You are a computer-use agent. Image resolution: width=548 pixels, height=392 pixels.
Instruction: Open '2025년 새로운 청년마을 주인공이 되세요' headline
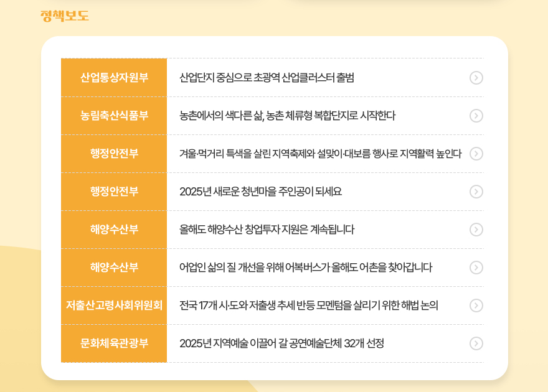tap(260, 192)
